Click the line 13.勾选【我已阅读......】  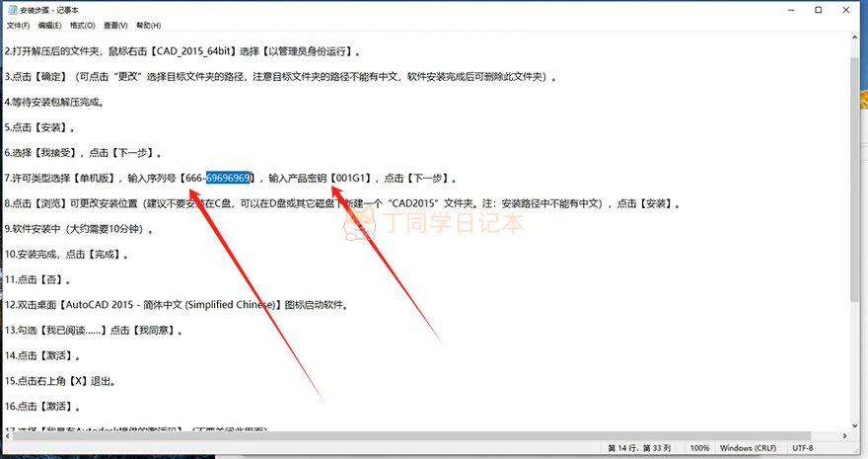click(94, 331)
